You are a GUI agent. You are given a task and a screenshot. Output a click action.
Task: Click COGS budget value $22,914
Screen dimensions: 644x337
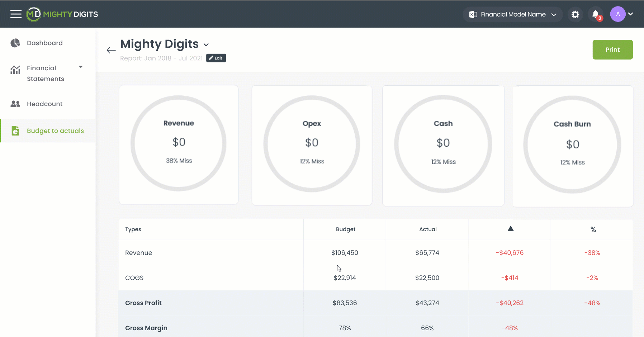point(345,278)
